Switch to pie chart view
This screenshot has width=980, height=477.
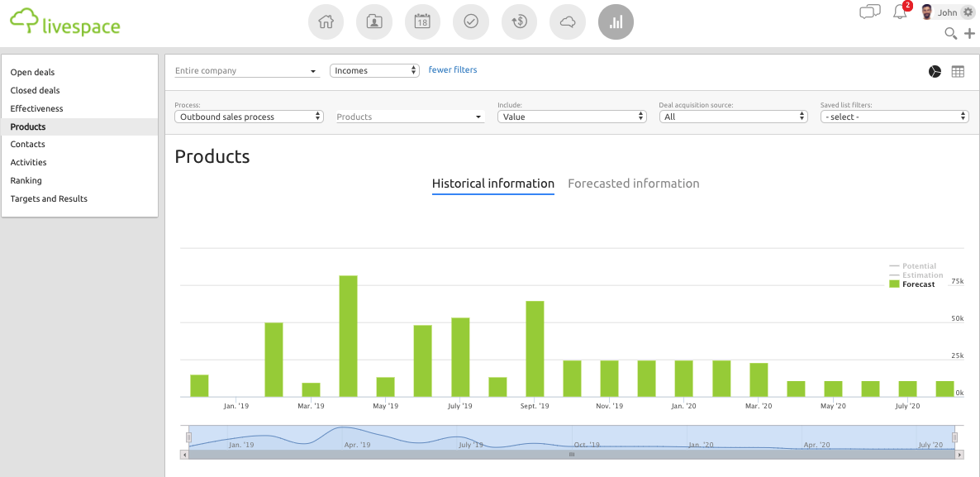[x=935, y=71]
